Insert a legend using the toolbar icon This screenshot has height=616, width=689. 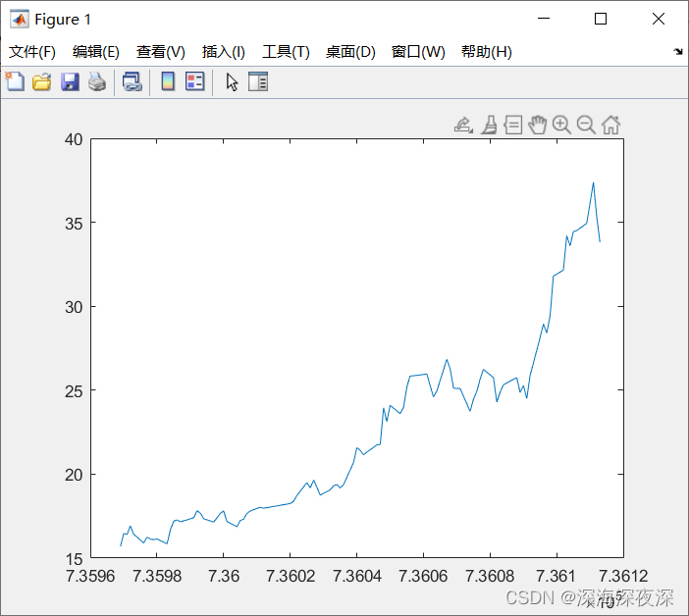tap(195, 81)
